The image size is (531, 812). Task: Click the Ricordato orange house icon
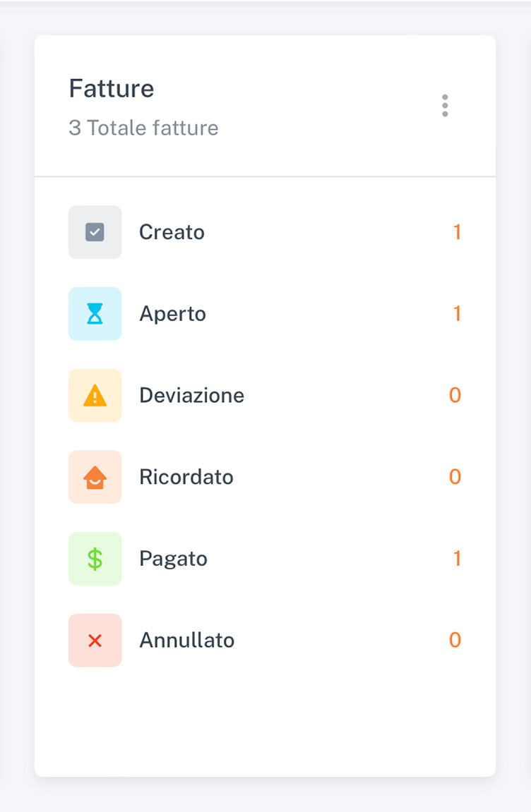pyautogui.click(x=95, y=477)
